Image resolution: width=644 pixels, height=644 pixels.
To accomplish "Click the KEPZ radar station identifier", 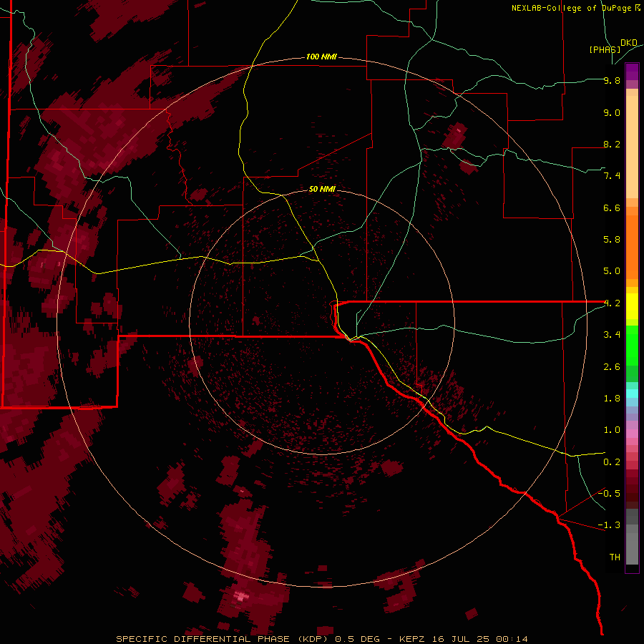I will coord(412,639).
